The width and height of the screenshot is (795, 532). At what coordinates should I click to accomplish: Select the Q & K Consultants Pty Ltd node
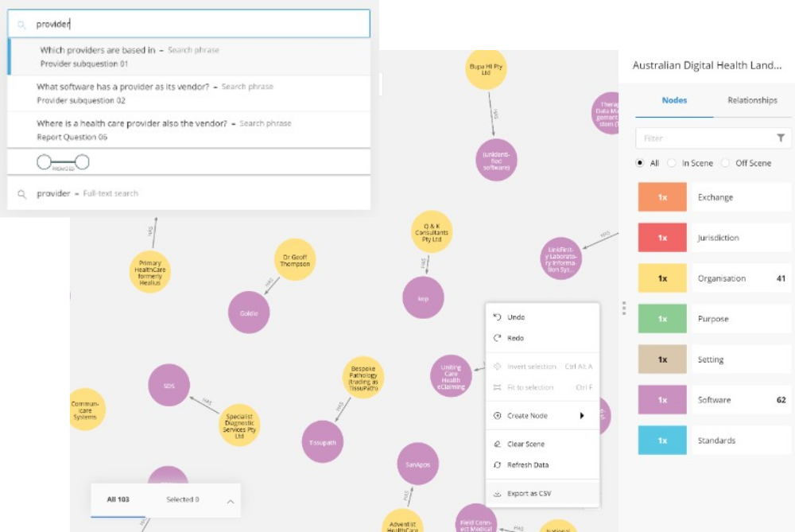pyautogui.click(x=432, y=232)
